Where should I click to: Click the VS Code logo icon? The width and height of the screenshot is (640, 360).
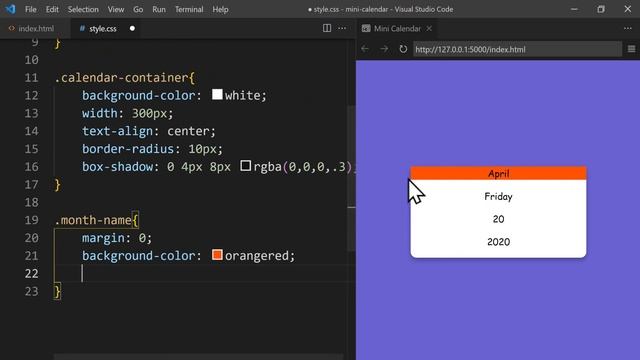10,9
